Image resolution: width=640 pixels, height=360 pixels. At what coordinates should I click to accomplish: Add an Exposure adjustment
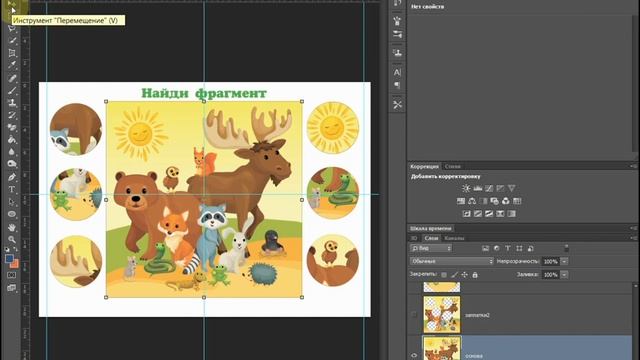coord(500,188)
